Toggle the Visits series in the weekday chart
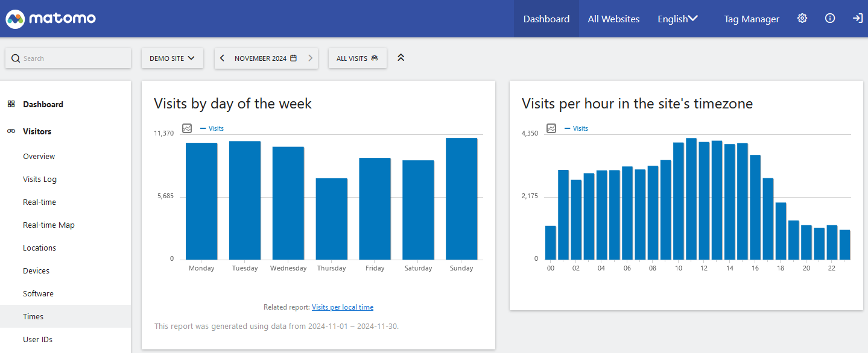 point(212,128)
